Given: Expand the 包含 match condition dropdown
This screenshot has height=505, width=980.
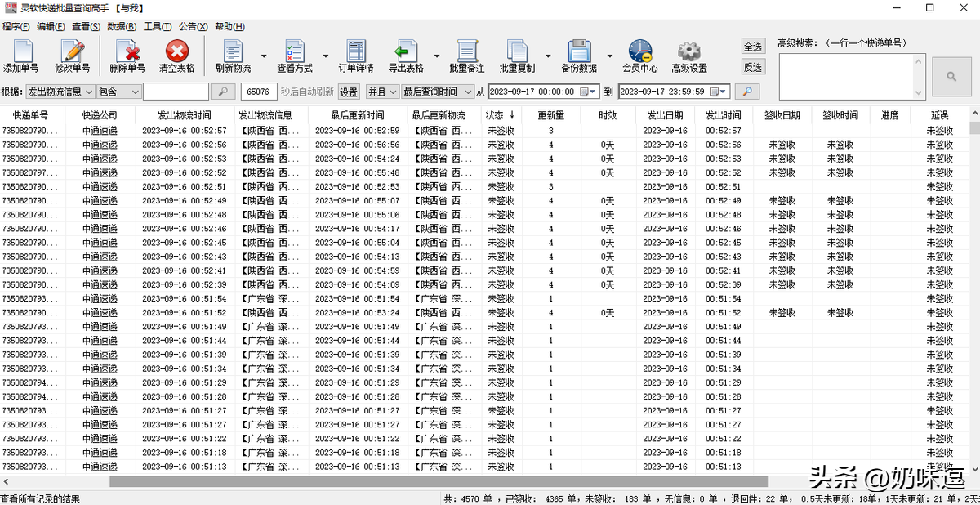Looking at the screenshot, I should click(x=134, y=92).
